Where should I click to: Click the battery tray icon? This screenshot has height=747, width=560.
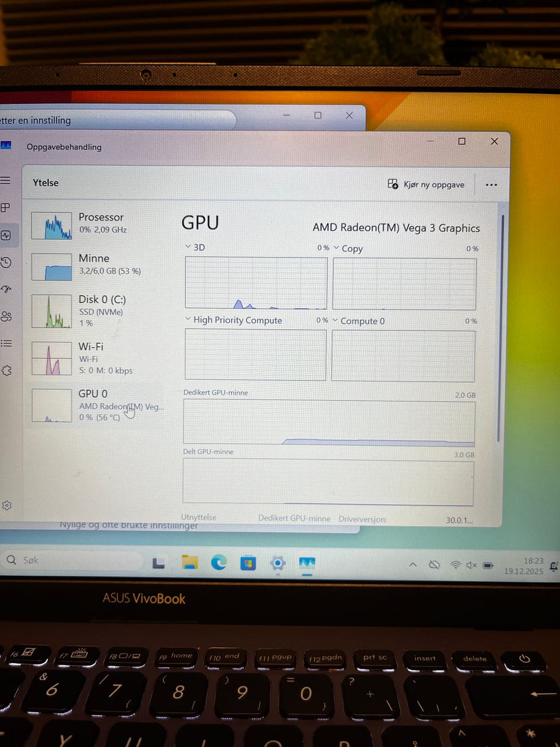488,566
